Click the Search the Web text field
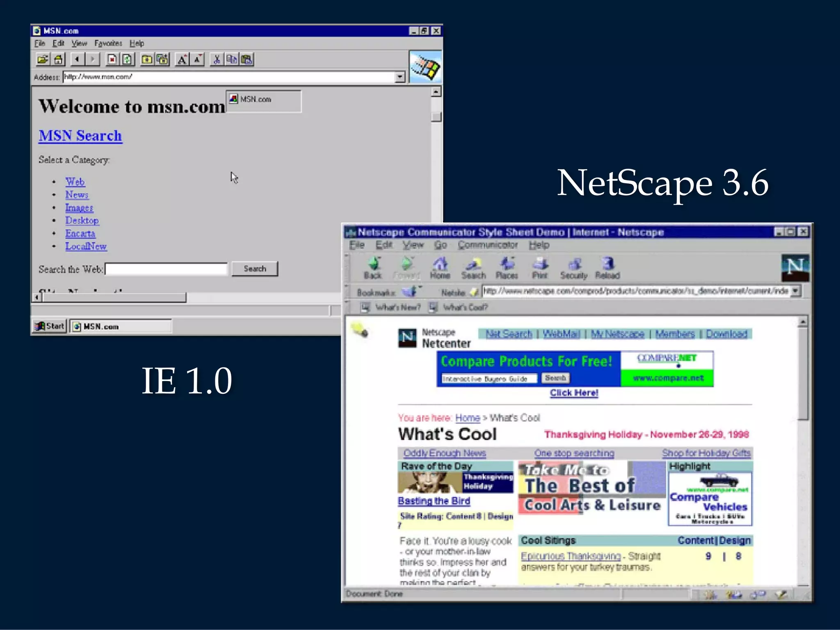This screenshot has height=630, width=840. 166,269
